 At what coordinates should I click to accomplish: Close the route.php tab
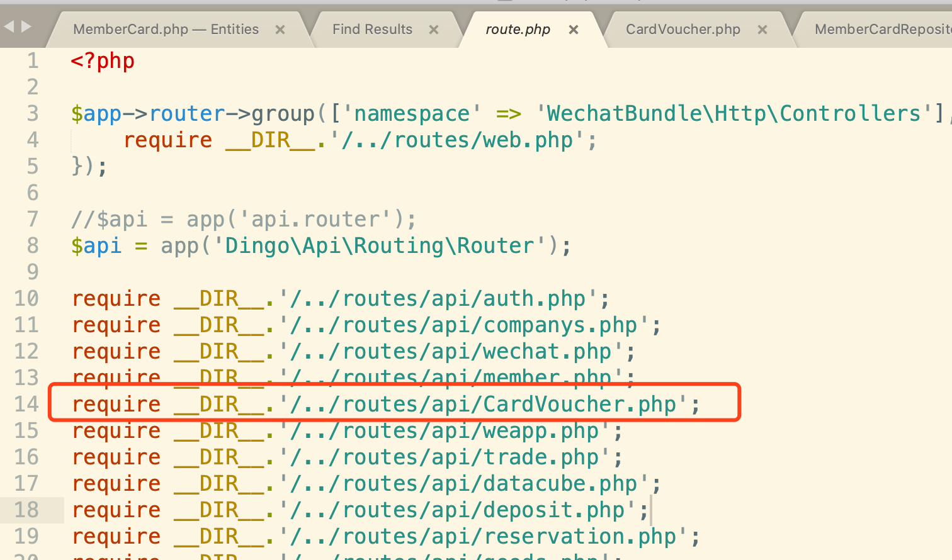(573, 30)
